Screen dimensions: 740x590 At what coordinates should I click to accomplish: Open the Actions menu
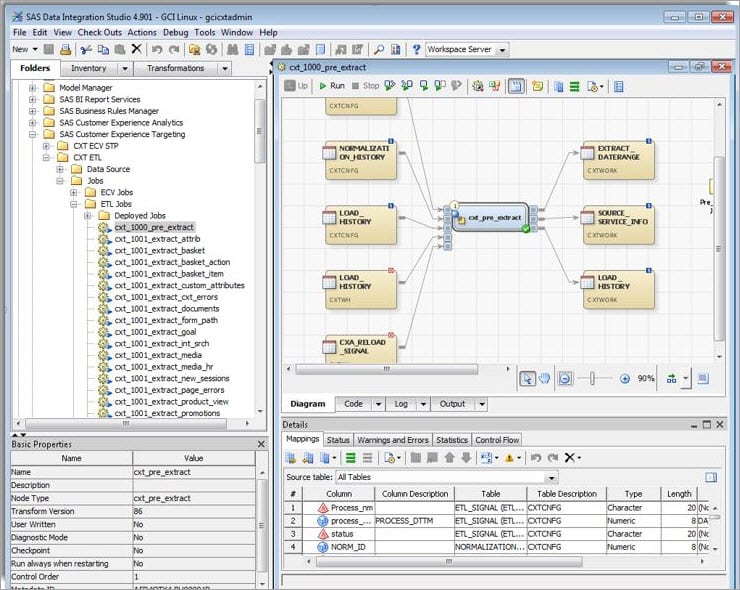pyautogui.click(x=142, y=33)
